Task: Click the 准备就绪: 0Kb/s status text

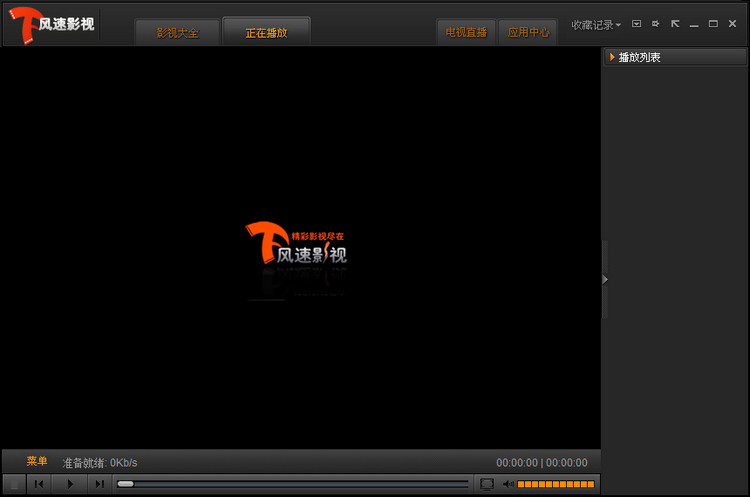Action: (x=99, y=463)
